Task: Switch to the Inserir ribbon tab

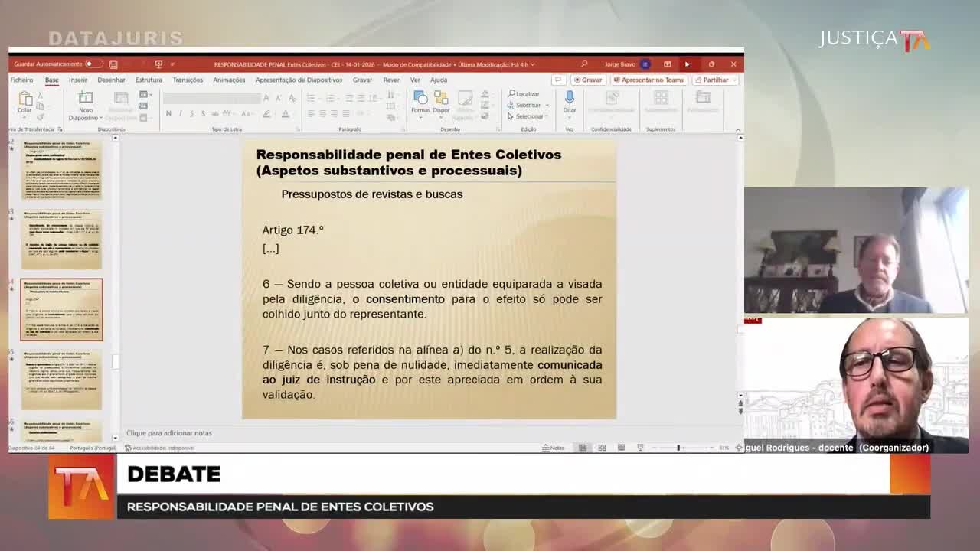Action: (79, 79)
